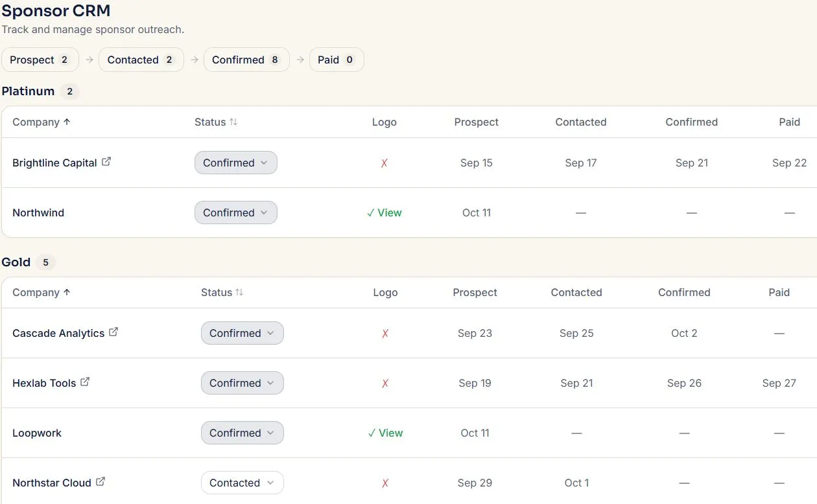Open Cascade Analytics company name
The image size is (817, 504).
58,333
